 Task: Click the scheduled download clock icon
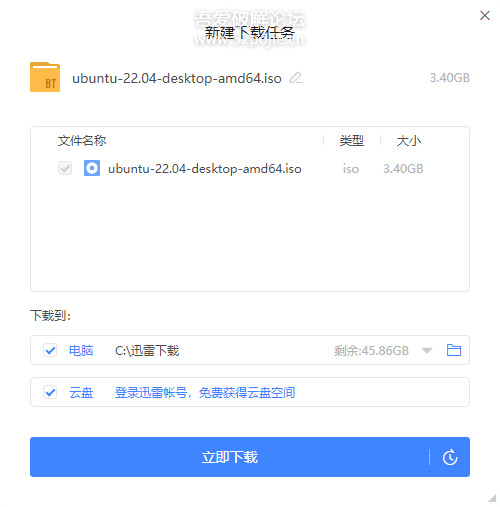[450, 457]
